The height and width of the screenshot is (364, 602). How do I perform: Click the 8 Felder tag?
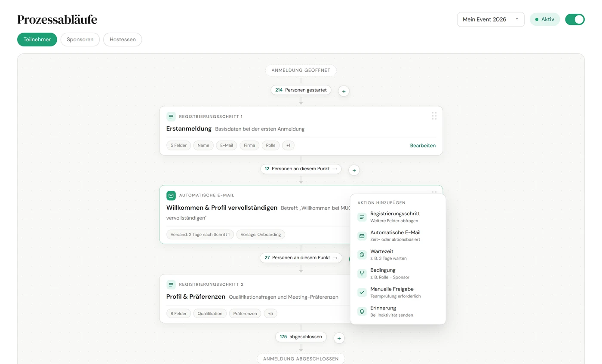pos(178,314)
